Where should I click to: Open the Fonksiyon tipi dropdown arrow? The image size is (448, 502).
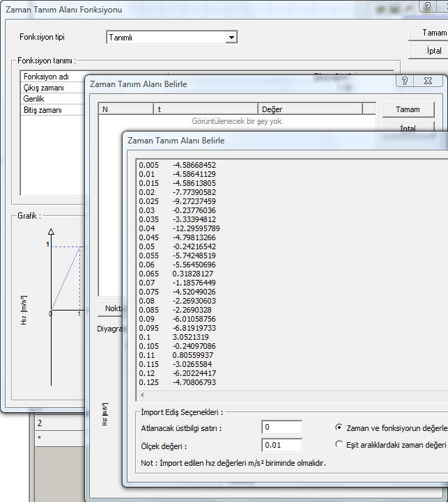pos(231,37)
